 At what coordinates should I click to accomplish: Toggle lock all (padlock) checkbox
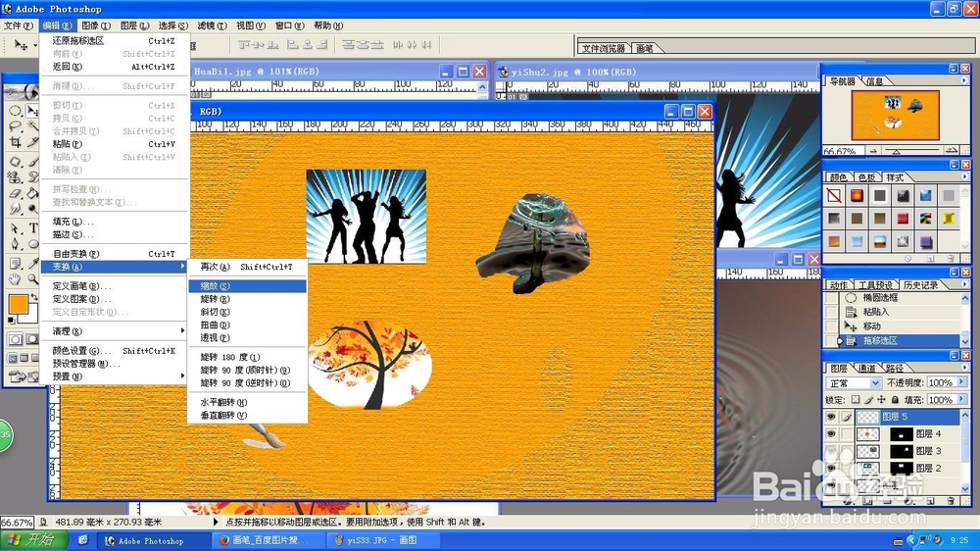point(895,400)
